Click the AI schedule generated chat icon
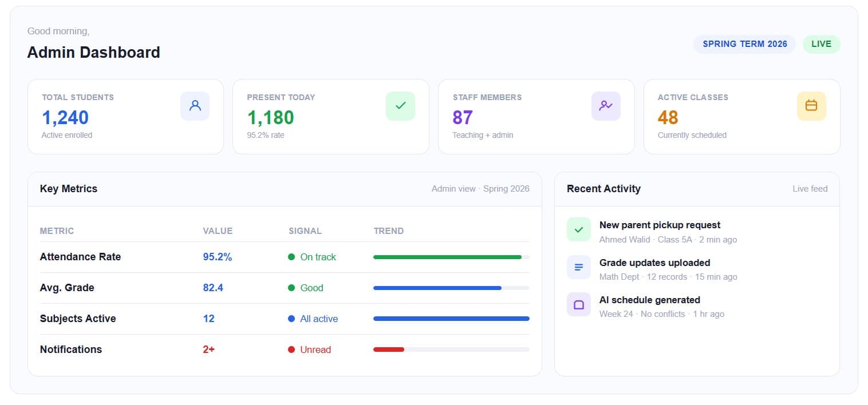This screenshot has width=868, height=405. (579, 304)
